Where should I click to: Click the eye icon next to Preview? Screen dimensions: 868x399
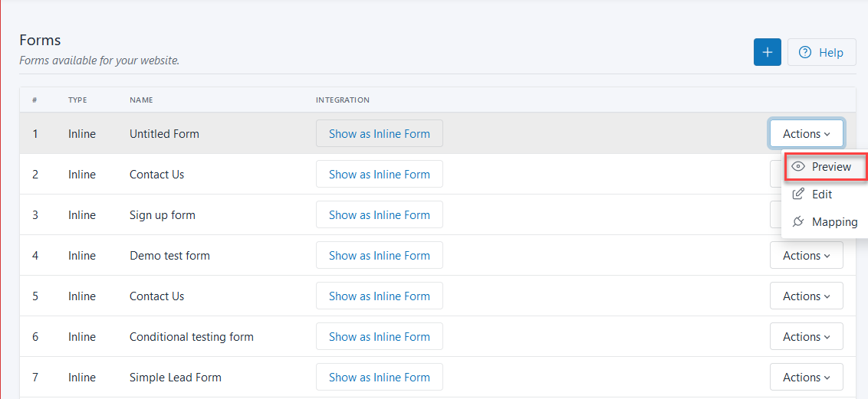(x=798, y=167)
